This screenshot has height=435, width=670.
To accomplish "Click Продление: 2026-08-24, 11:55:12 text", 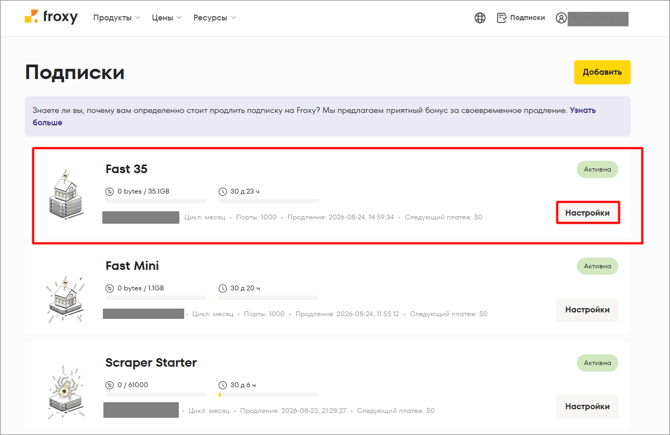I will (x=347, y=314).
